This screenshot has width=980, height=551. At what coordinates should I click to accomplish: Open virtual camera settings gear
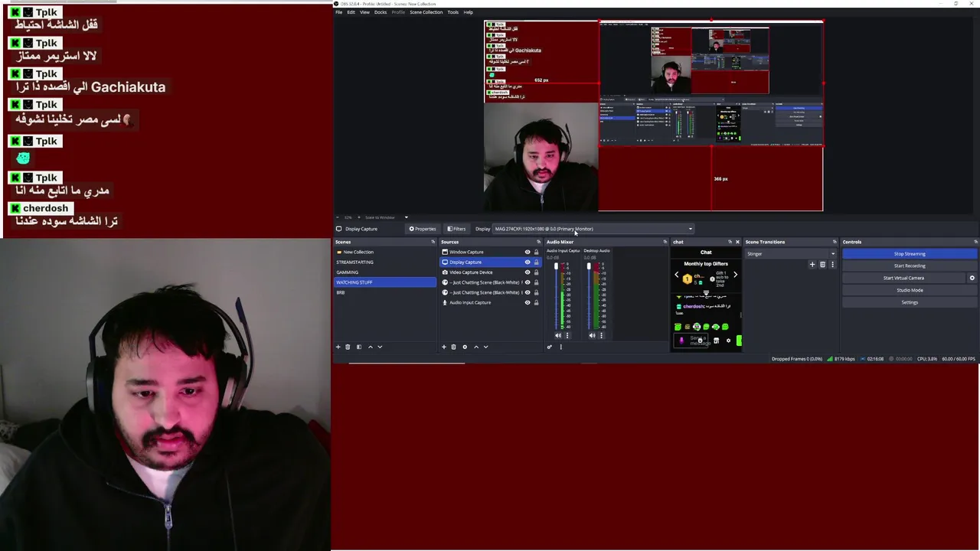coord(972,278)
